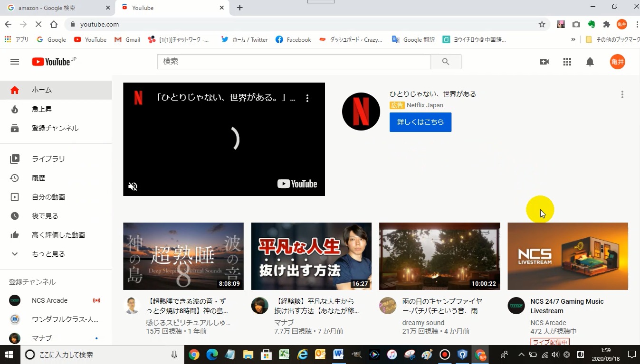
Task: Open Netflix ad three-dot options menu
Action: pos(622,94)
